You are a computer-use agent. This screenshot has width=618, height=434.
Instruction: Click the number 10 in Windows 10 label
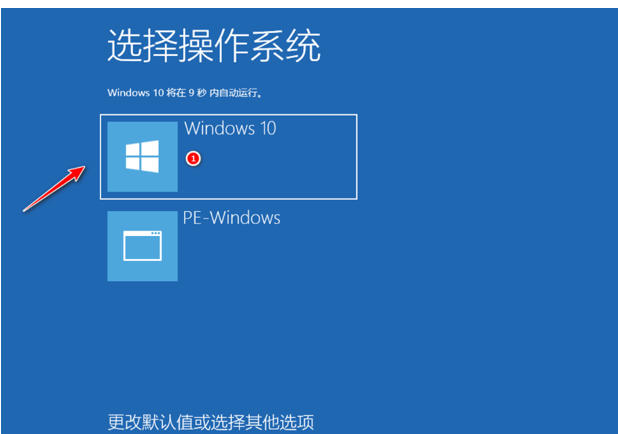[x=268, y=129]
